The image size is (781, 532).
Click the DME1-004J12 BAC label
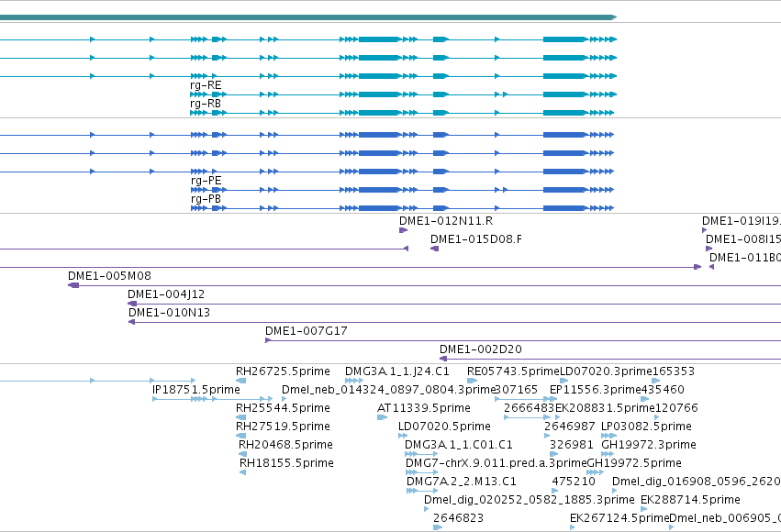click(166, 294)
